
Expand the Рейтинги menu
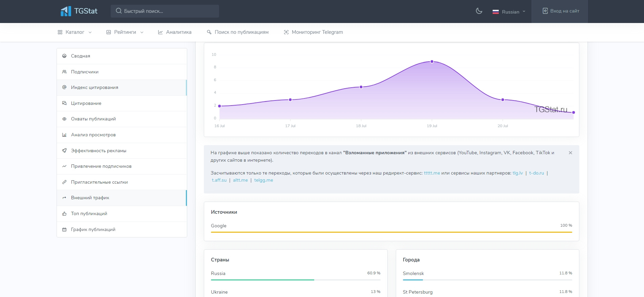point(125,32)
